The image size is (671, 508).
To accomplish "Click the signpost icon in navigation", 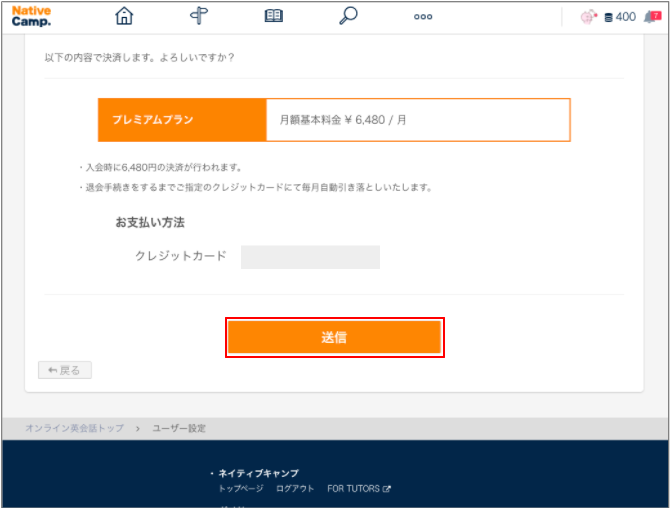I will [x=199, y=16].
